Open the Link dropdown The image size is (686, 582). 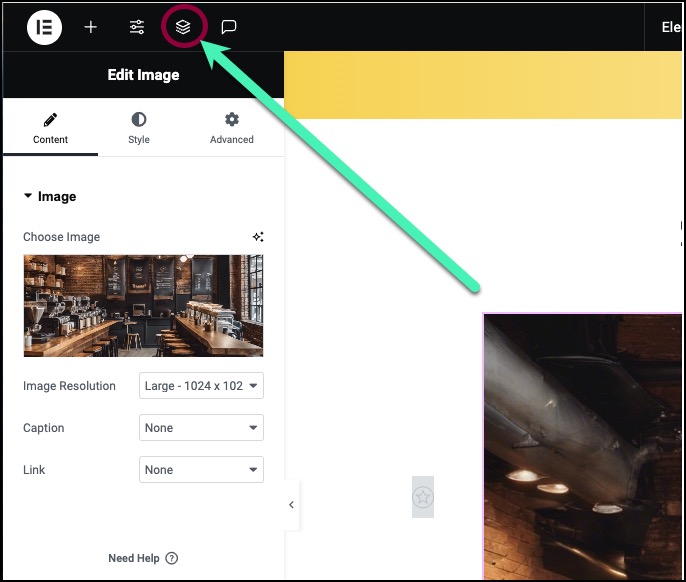click(201, 470)
